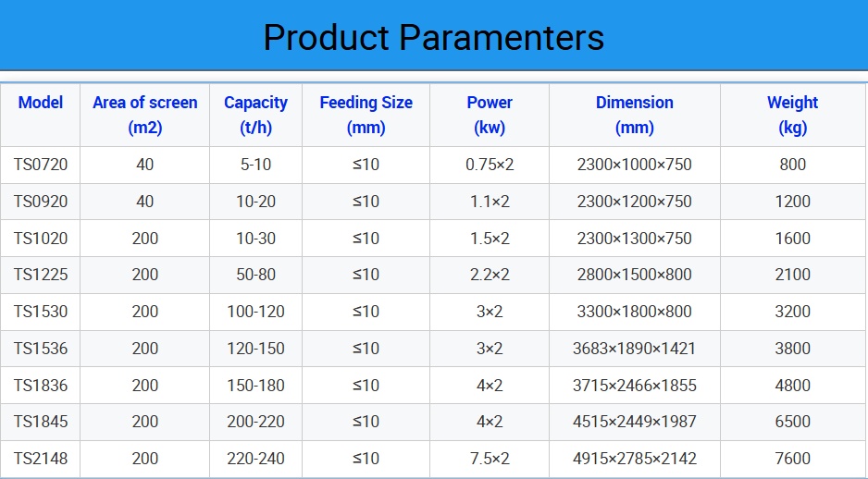Click the Product Paramenters title
The width and height of the screenshot is (868, 479).
click(x=433, y=37)
